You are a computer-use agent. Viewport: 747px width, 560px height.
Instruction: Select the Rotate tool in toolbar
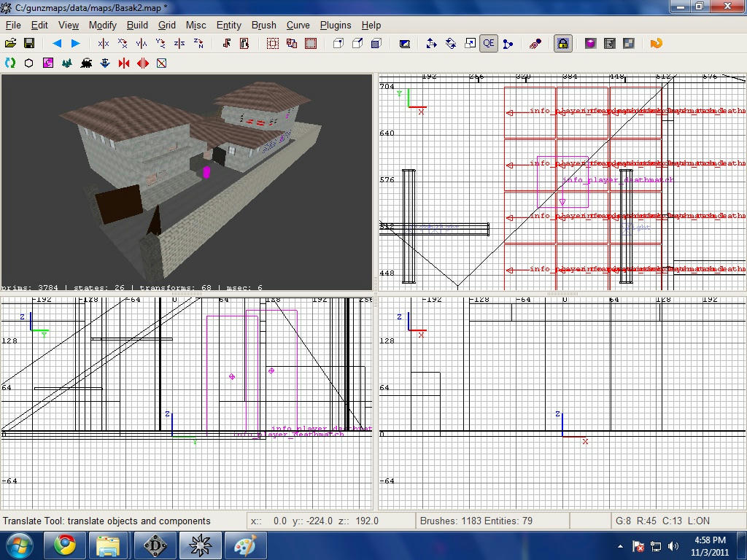tap(451, 44)
